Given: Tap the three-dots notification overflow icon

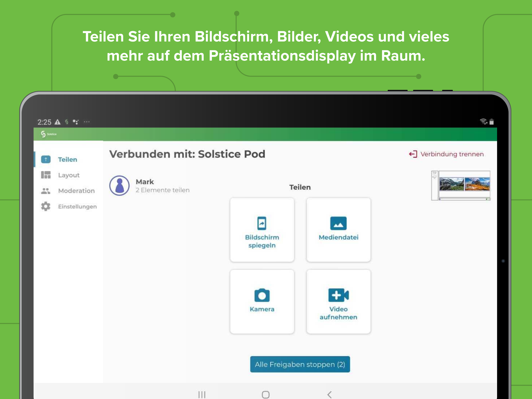Looking at the screenshot, I should 87,122.
